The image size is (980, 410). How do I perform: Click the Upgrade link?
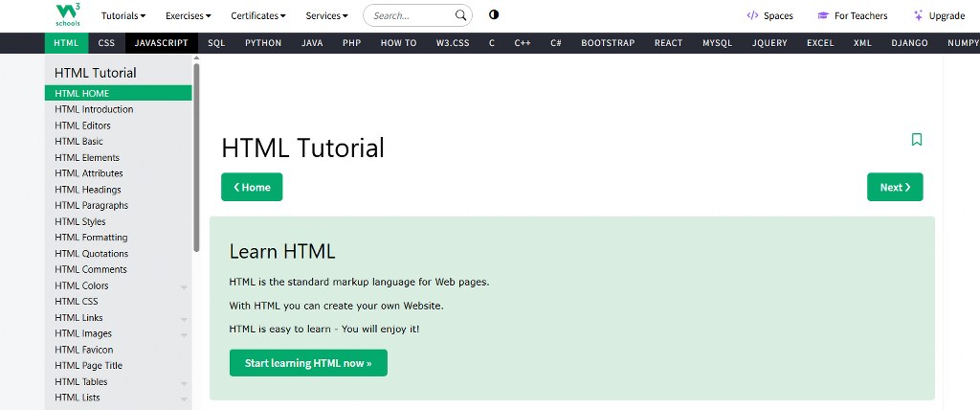click(x=939, y=15)
